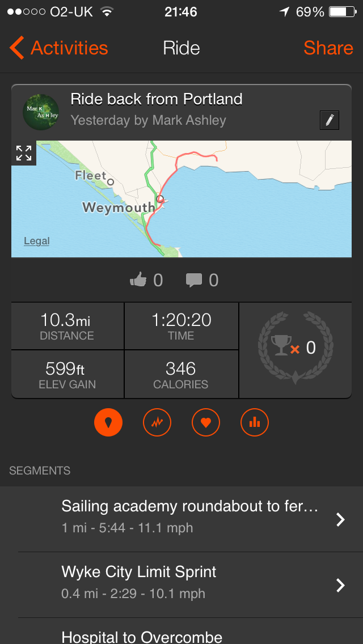Open the Legal link on map
Screen dimensions: 363x644
click(x=37, y=241)
